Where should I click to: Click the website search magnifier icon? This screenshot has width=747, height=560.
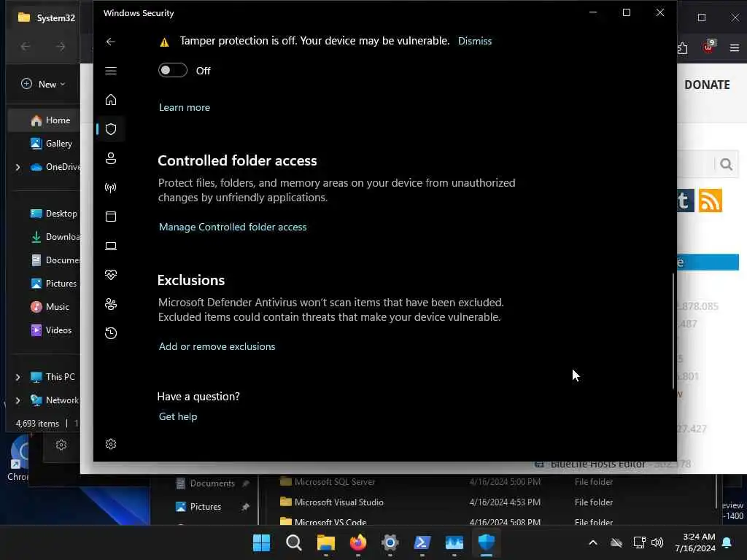click(726, 165)
